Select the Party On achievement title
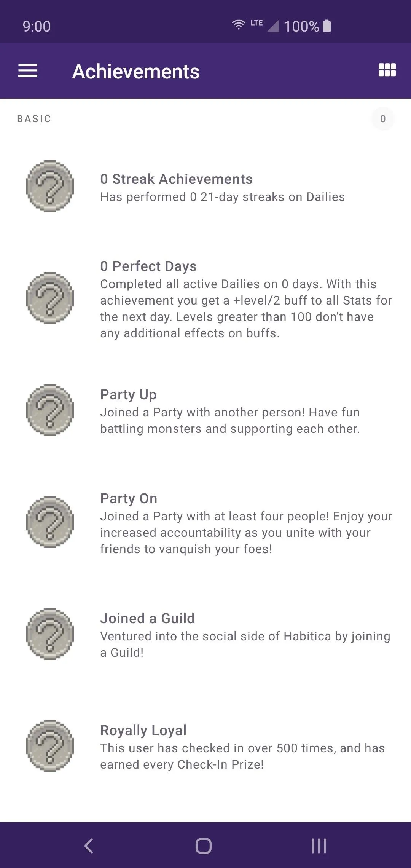Image resolution: width=411 pixels, height=868 pixels. tap(129, 498)
